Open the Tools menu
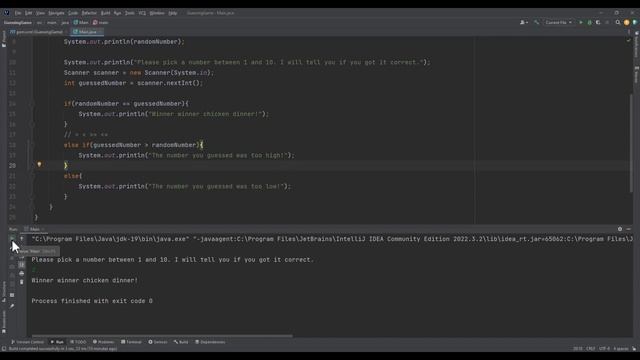This screenshot has width=640, height=360. tap(130, 13)
